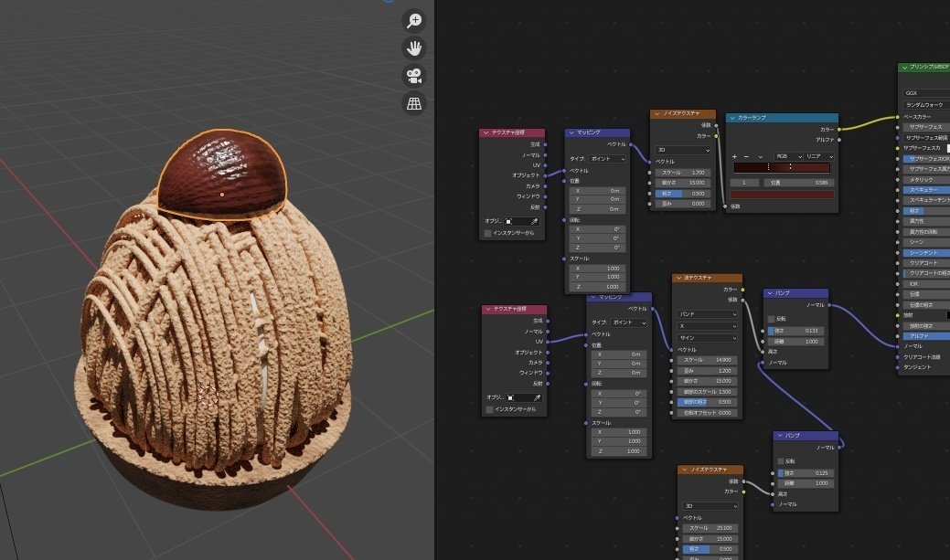Click スケール 1.700 field in upper noise node
This screenshot has height=560, width=950.
click(x=683, y=173)
